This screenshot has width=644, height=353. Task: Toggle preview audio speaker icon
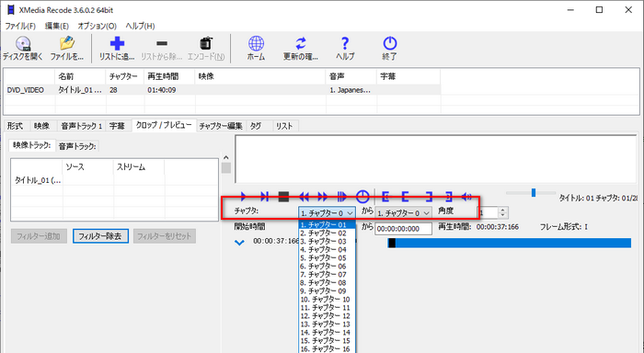click(467, 197)
